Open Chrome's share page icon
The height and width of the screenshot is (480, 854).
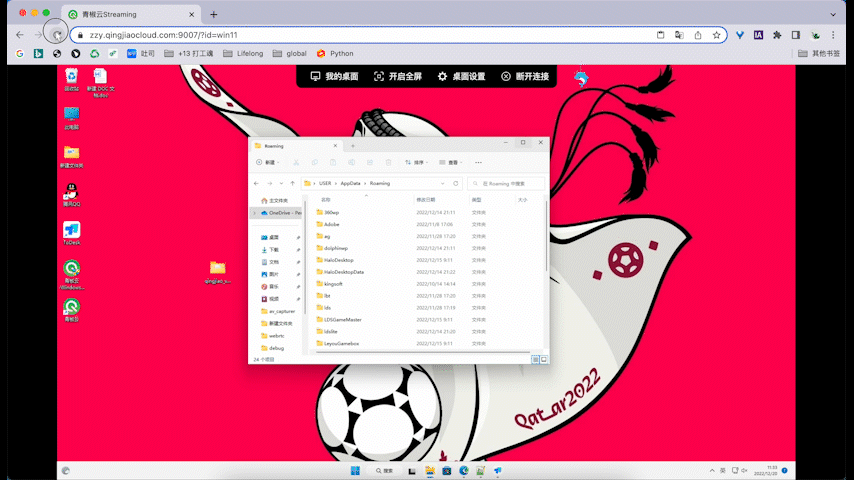[x=698, y=35]
